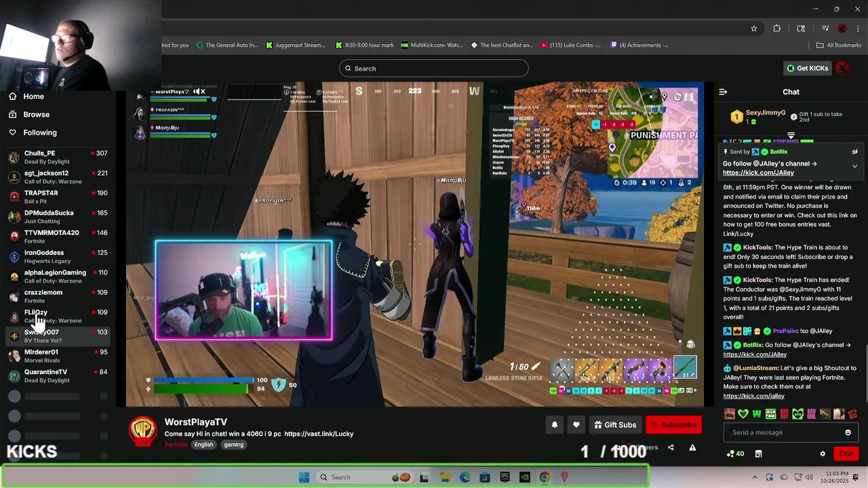The height and width of the screenshot is (488, 868).
Task: Toggle notification bell for WorstPlayaTV
Action: point(554,425)
